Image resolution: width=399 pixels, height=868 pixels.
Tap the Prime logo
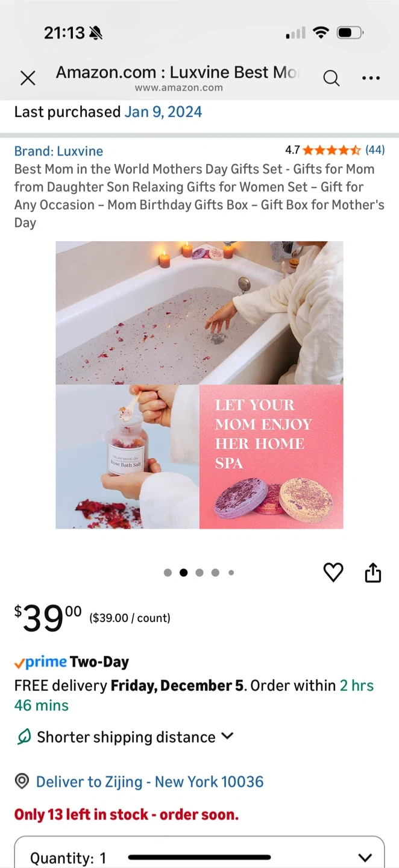40,662
